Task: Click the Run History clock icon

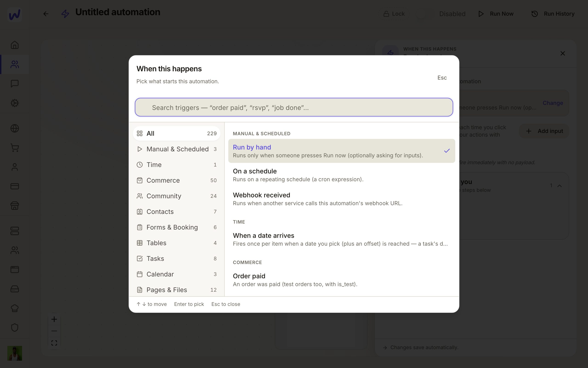Action: [534, 14]
